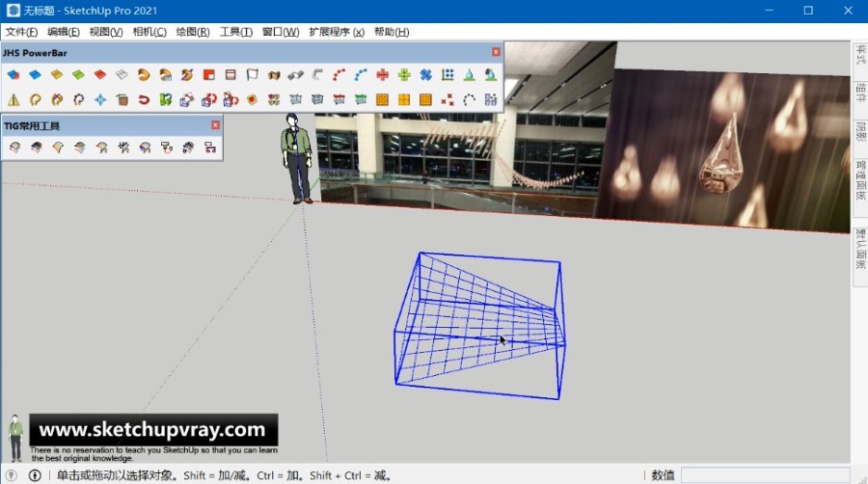The image size is (868, 484).
Task: Click the brown box icon in PowerBar
Action: [x=122, y=99]
